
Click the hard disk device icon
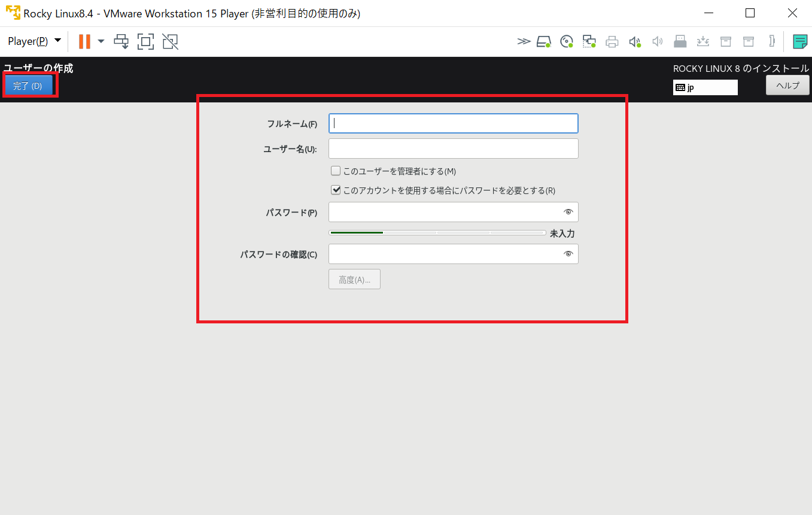[x=543, y=41]
